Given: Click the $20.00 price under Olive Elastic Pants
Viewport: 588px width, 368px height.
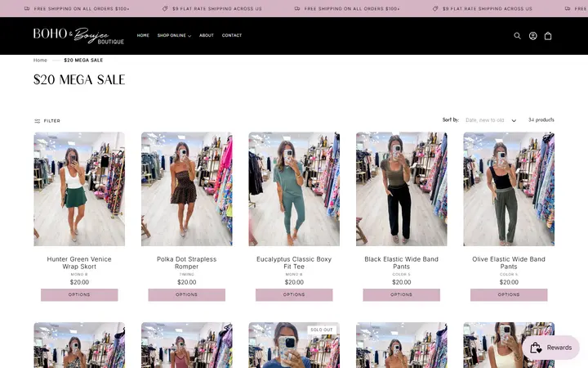Looking at the screenshot, I should 509,282.
